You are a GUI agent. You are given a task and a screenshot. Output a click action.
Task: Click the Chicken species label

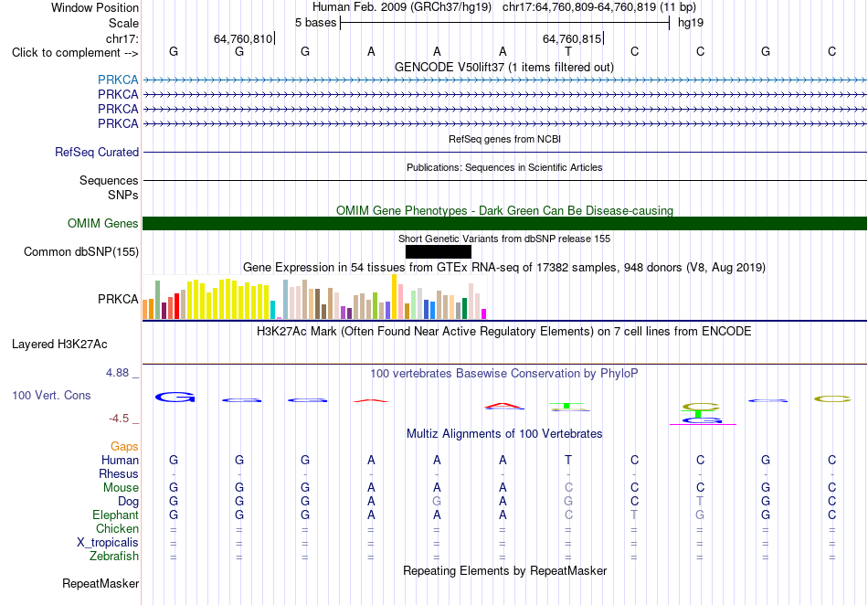click(117, 528)
